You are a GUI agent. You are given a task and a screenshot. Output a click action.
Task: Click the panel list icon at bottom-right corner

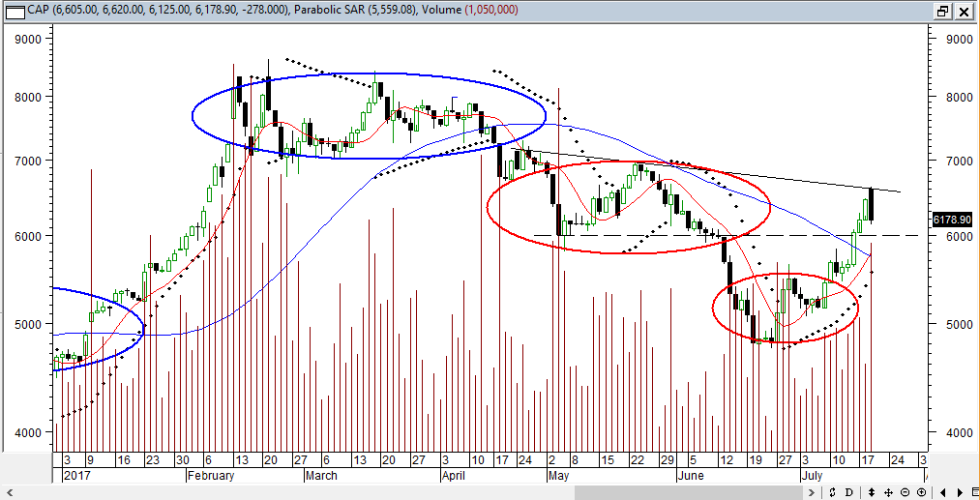[975, 492]
